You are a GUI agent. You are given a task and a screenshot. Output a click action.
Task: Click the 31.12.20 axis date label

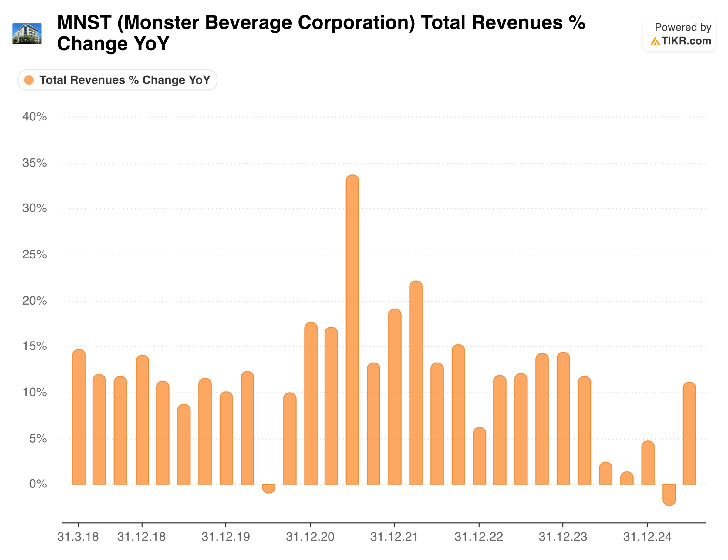pos(310,537)
